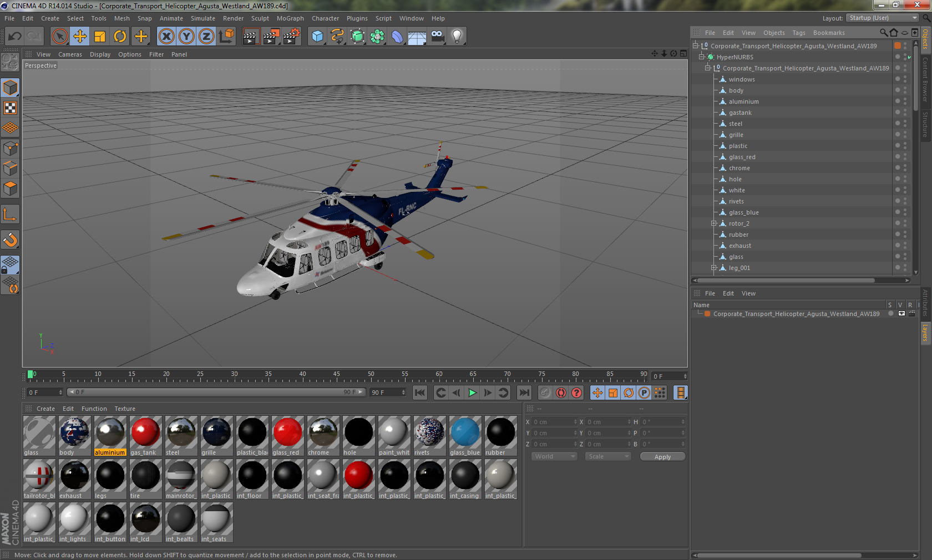932x560 pixels.
Task: Toggle the Snap magnet icon
Action: 10,240
